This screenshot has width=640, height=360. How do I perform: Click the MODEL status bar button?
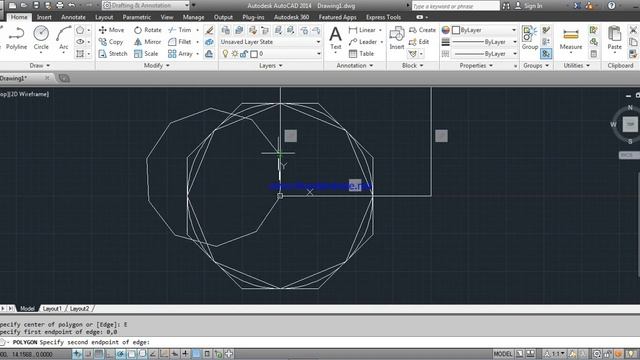[502, 354]
